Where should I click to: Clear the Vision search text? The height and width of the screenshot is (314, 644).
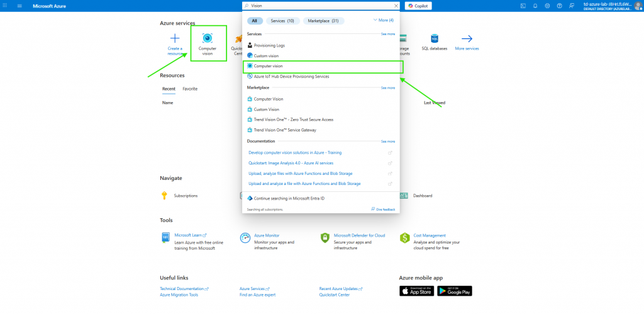[396, 6]
